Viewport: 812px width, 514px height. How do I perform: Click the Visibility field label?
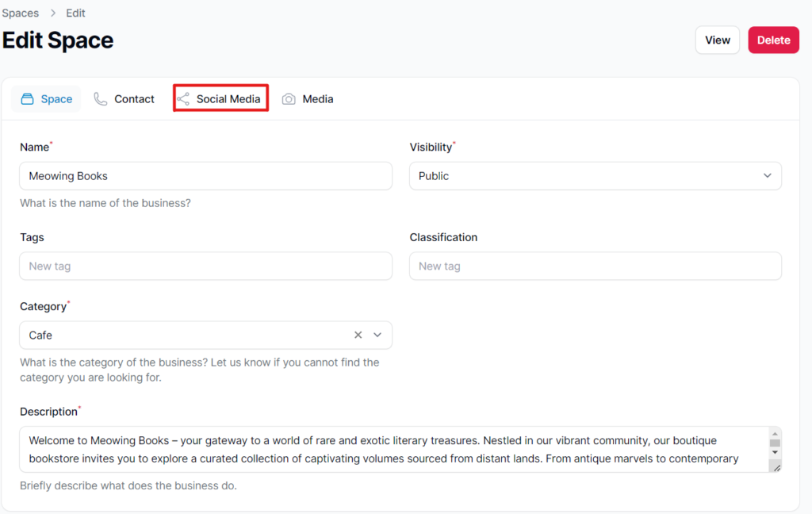(431, 148)
